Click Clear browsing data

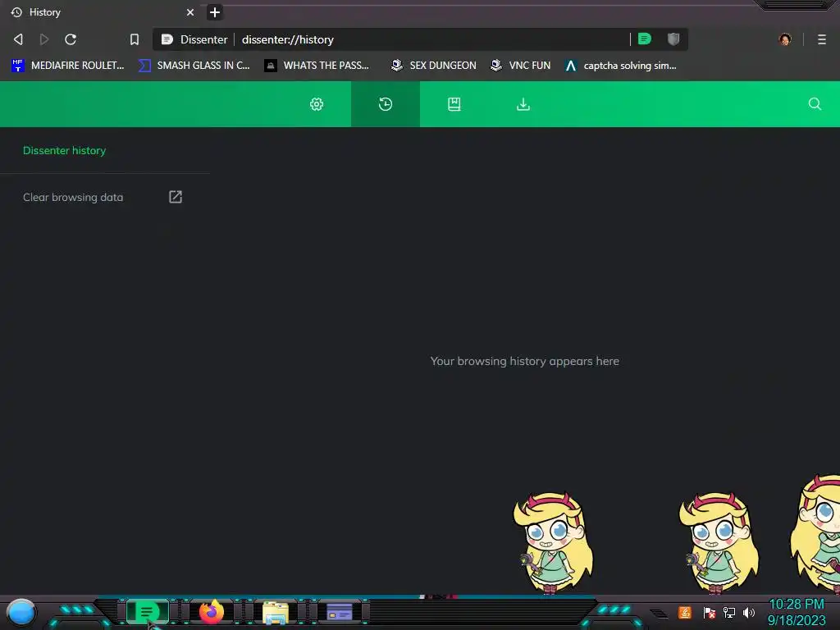tap(73, 197)
